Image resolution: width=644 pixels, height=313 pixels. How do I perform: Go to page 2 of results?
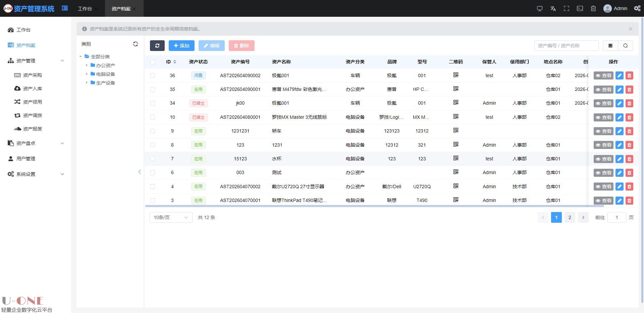570,217
